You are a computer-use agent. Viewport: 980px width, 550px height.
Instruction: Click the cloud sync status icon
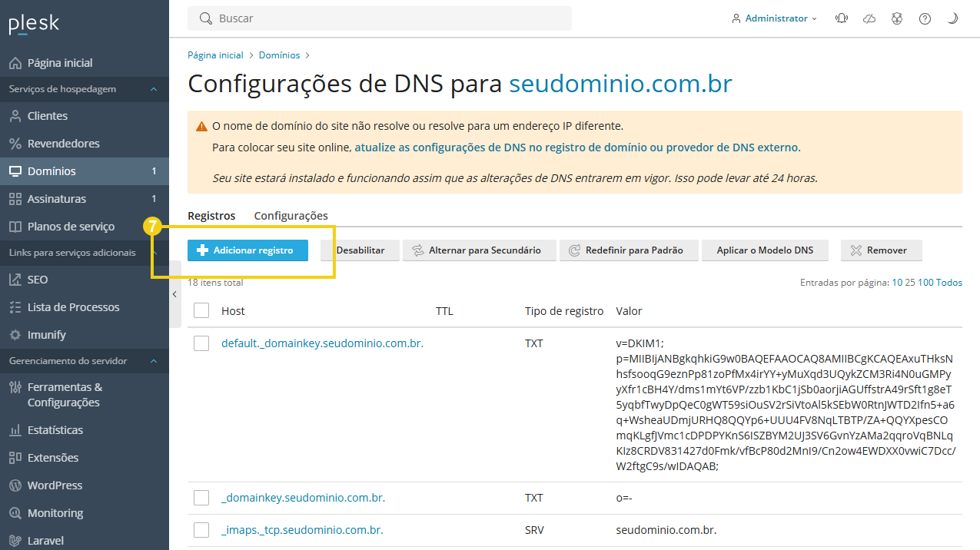click(x=869, y=18)
